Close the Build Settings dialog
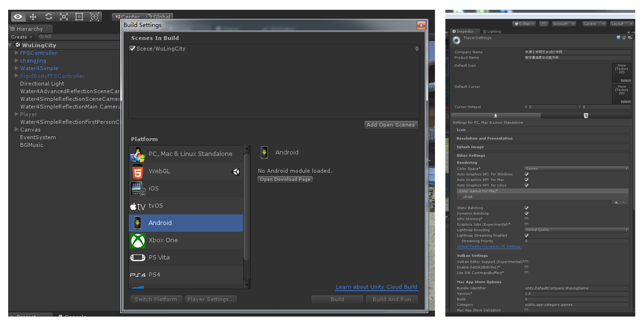The width and height of the screenshot is (644, 326). coord(421,25)
